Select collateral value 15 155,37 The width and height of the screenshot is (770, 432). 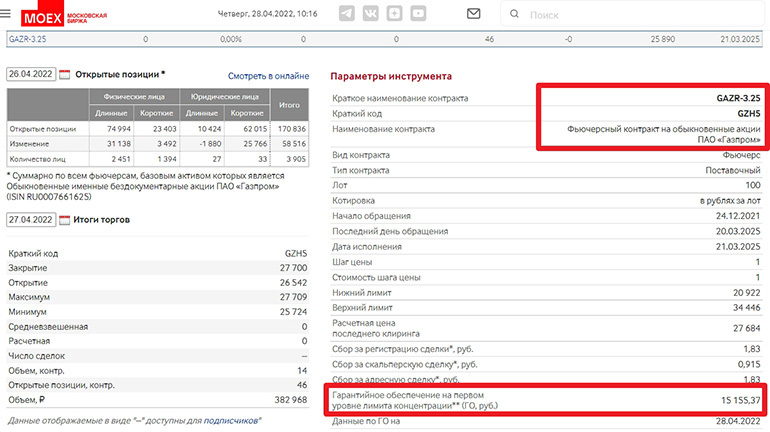(741, 401)
